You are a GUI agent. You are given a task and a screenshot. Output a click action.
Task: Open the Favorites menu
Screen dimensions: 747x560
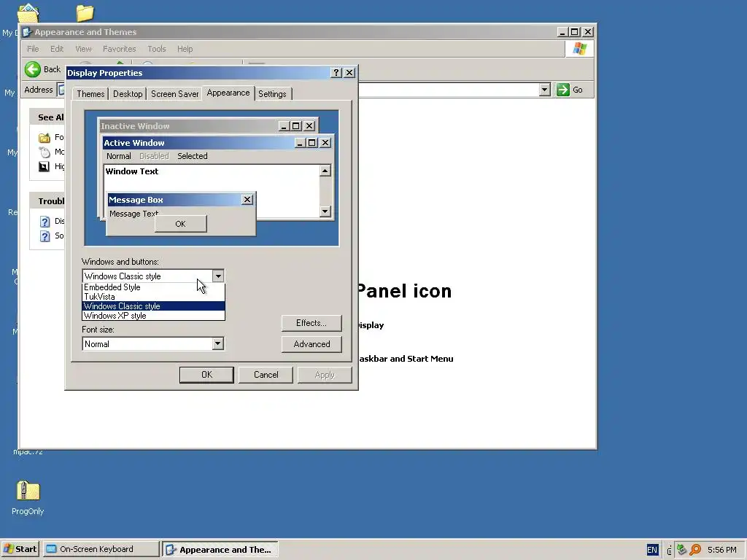click(120, 49)
